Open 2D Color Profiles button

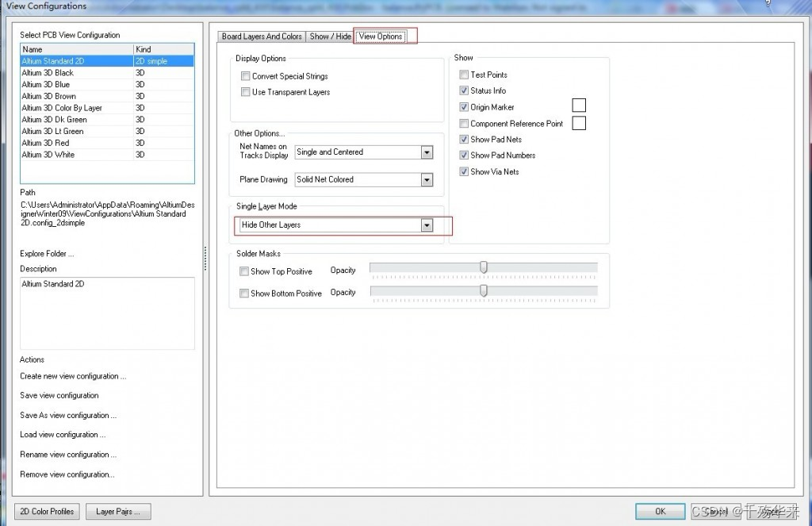47,512
